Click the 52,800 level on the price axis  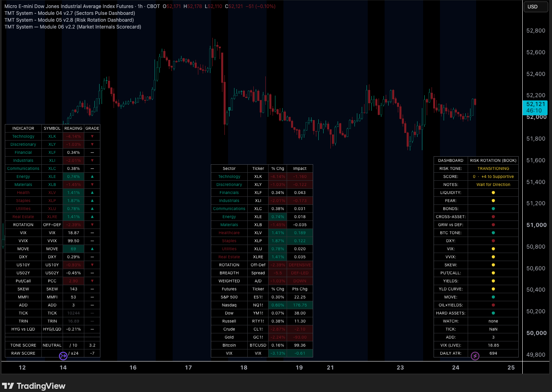[x=536, y=31]
